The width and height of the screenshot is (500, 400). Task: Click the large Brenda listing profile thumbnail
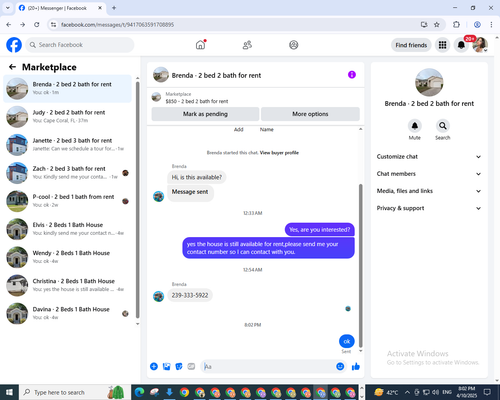(429, 82)
